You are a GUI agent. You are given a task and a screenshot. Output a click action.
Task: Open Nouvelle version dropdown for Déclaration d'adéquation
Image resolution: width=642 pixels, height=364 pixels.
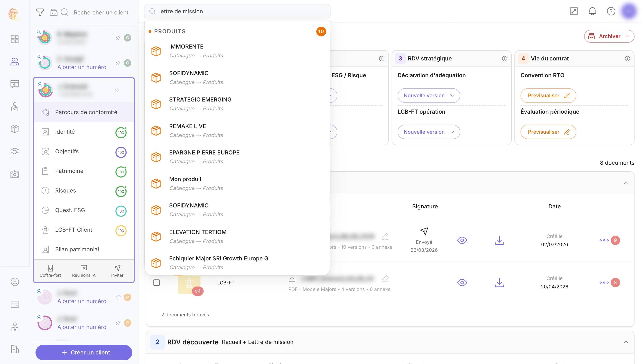coord(429,95)
